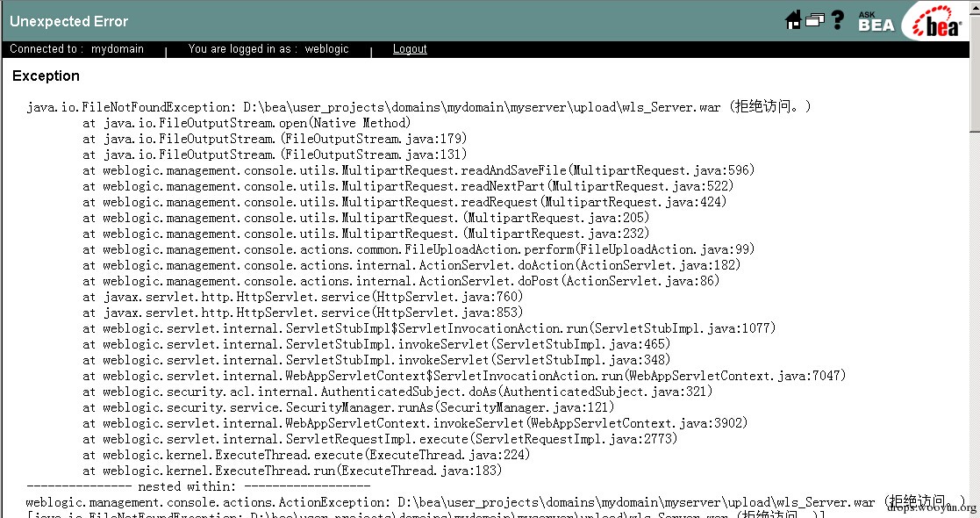This screenshot has height=518, width=980.
Task: Open help via the question mark icon
Action: (838, 20)
